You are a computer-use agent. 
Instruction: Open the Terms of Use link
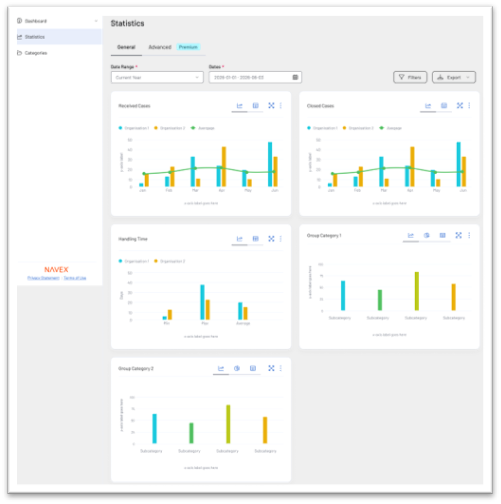(x=75, y=278)
